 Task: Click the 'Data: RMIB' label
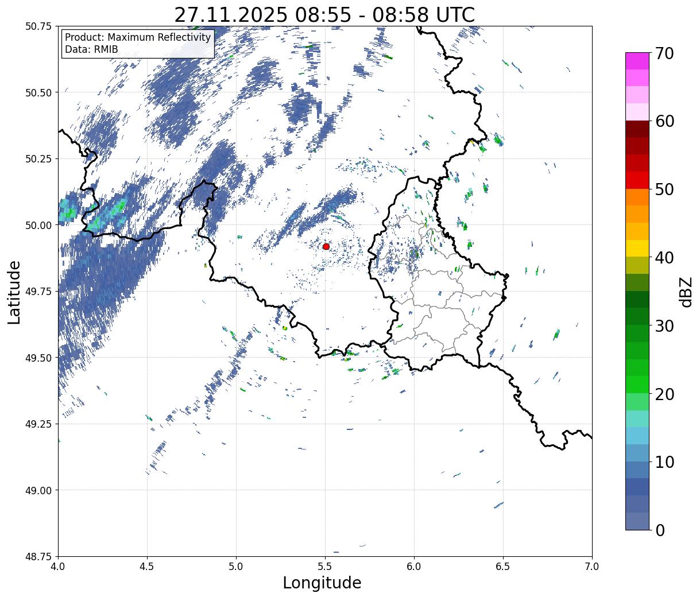91,49
